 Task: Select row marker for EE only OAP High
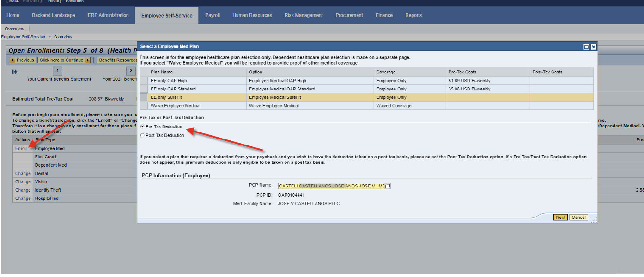point(144,81)
